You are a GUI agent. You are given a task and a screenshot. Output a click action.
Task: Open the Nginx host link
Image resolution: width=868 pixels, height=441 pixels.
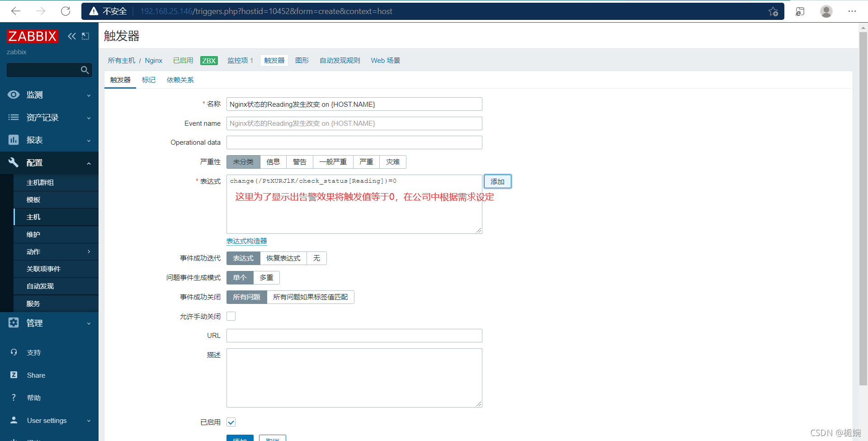[x=154, y=61]
